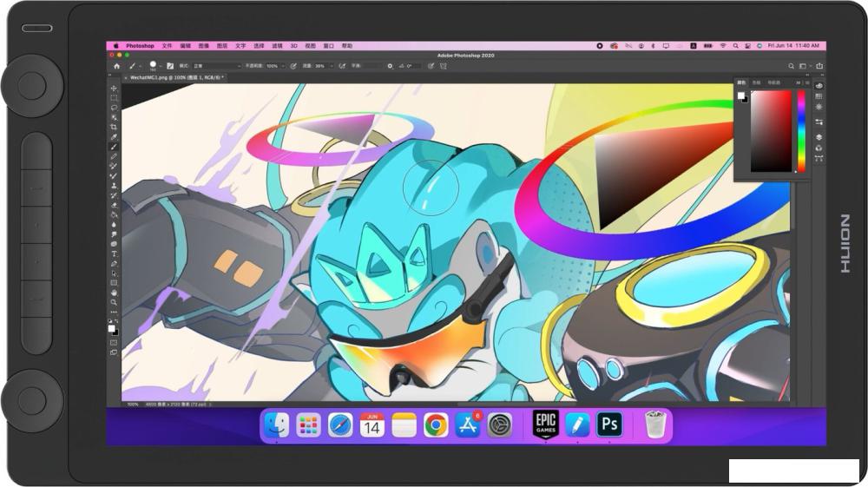Open Photoshop search magnifier icon

pos(792,66)
